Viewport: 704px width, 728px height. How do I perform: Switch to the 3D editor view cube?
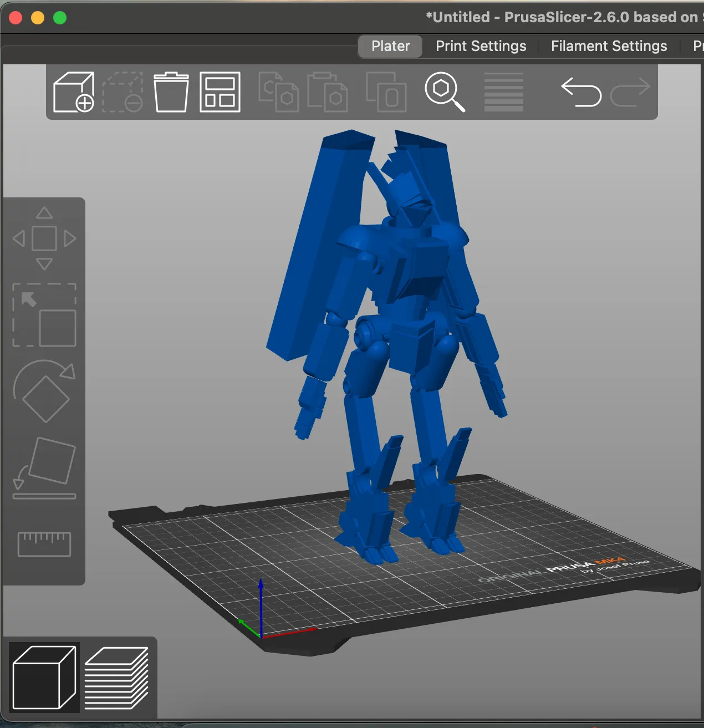pyautogui.click(x=44, y=678)
